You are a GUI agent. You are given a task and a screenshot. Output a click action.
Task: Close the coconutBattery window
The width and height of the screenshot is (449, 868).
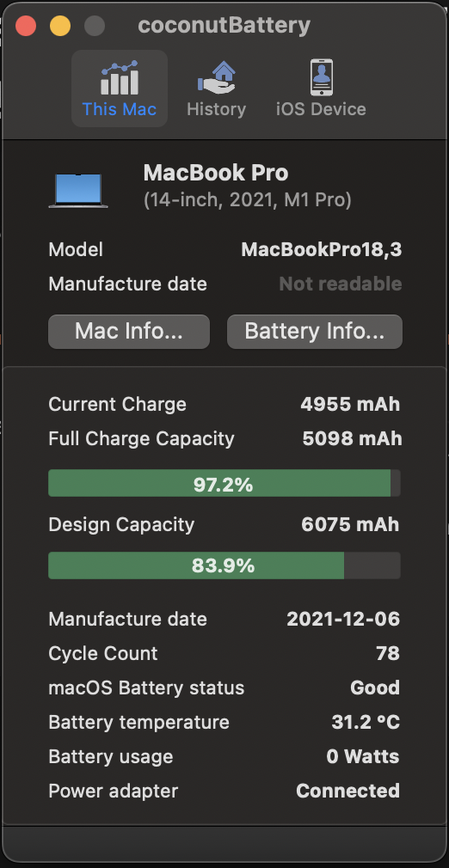tap(26, 26)
